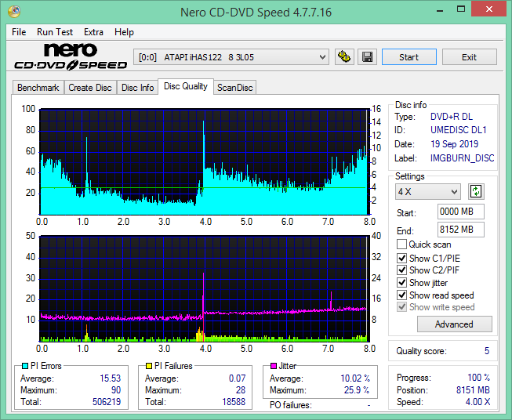The image size is (512, 420).
Task: Click the date 19 Sep 2019
Action: pos(454,144)
